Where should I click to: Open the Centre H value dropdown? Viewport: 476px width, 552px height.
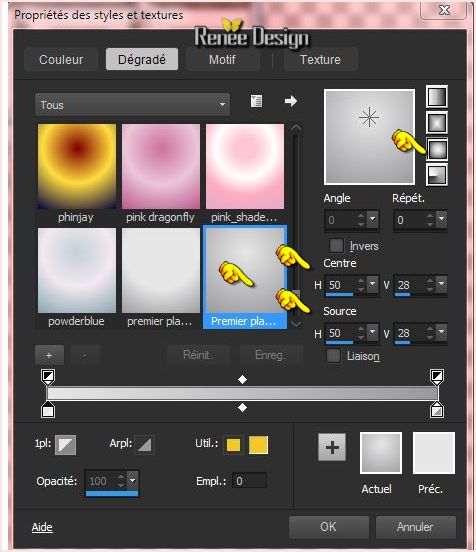click(372, 284)
